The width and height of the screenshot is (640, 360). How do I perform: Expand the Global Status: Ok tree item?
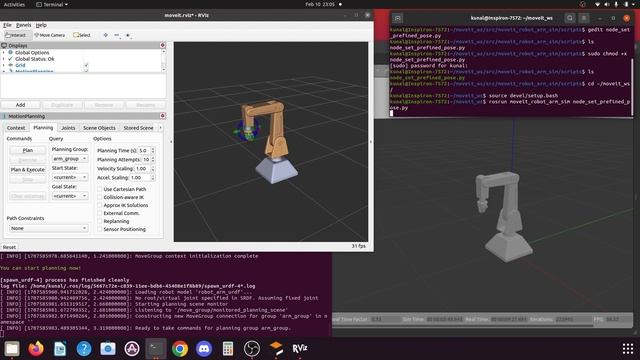(4, 59)
